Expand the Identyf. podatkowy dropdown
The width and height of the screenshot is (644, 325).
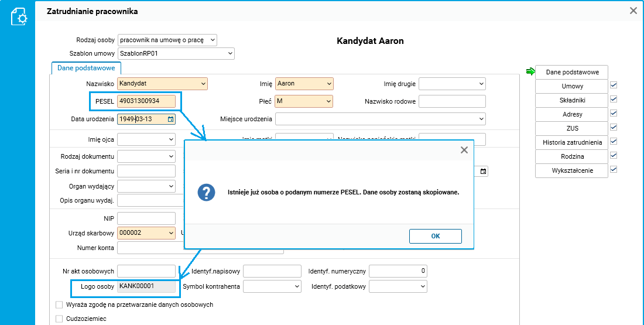pos(398,286)
